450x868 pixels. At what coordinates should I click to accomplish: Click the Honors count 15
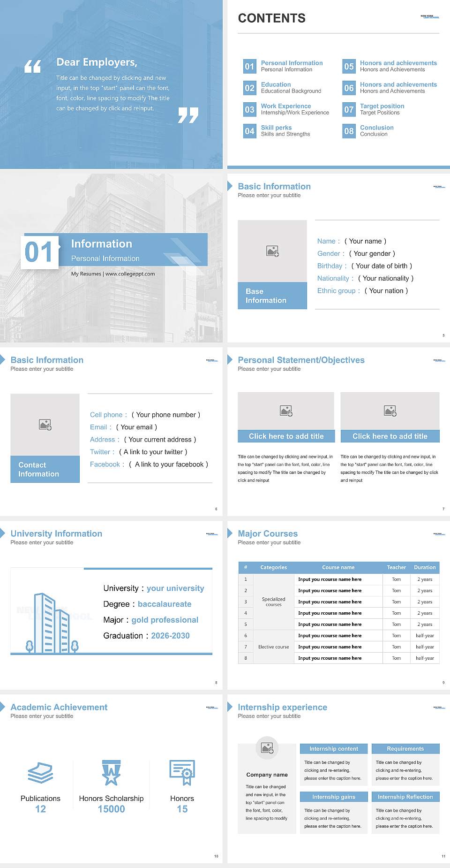click(x=182, y=809)
